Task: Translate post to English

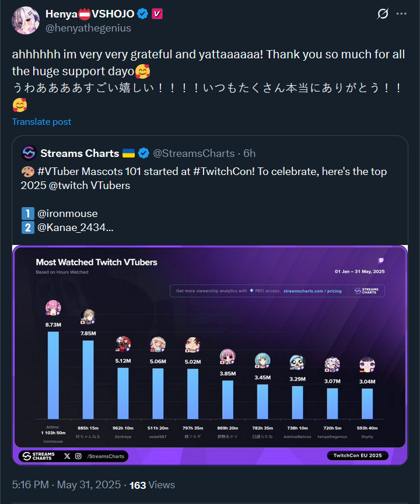Action: [41, 121]
